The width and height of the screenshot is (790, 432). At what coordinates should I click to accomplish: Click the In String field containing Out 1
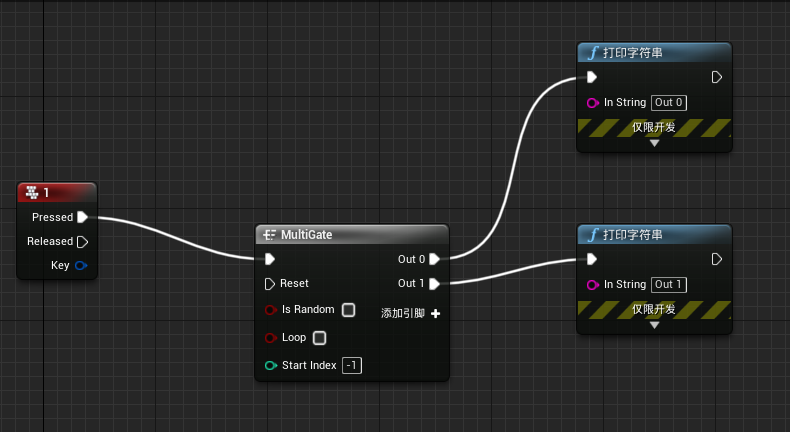pos(669,284)
